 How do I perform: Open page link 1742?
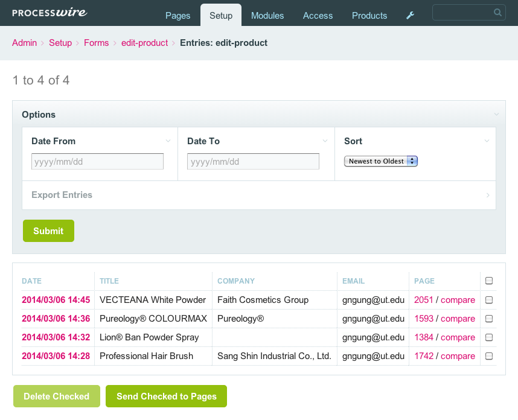(x=424, y=356)
